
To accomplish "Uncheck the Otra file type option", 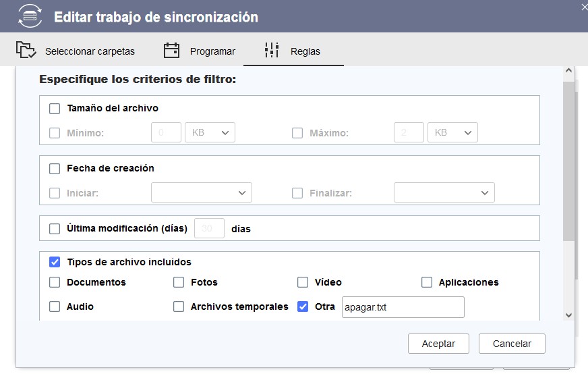I will (303, 306).
